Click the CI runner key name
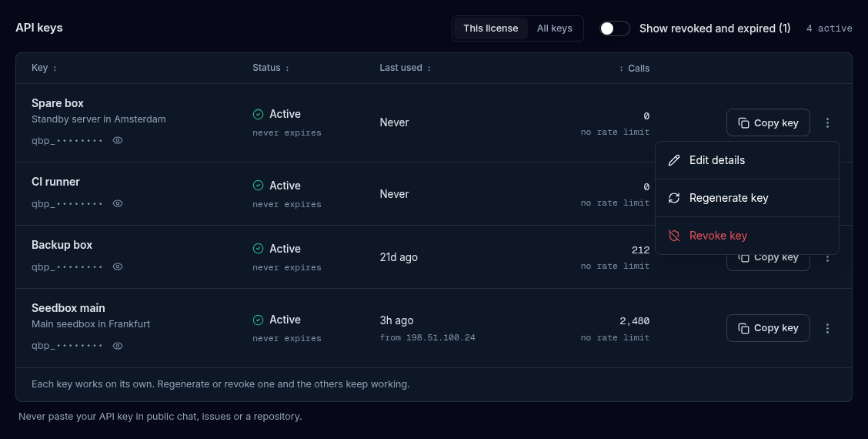Viewport: 868px width, 439px height. point(55,182)
